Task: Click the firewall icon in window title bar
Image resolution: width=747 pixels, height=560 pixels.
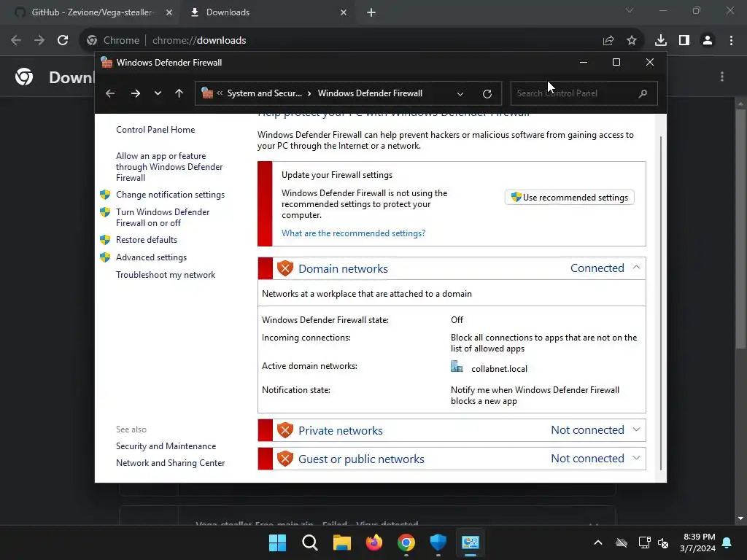Action: click(x=107, y=63)
